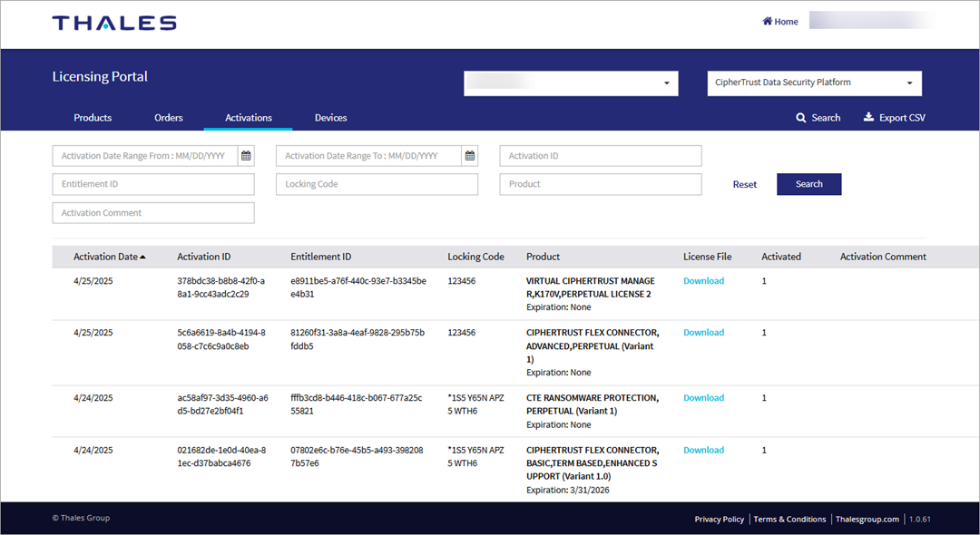
Task: Open the Privacy Policy link
Action: click(719, 519)
